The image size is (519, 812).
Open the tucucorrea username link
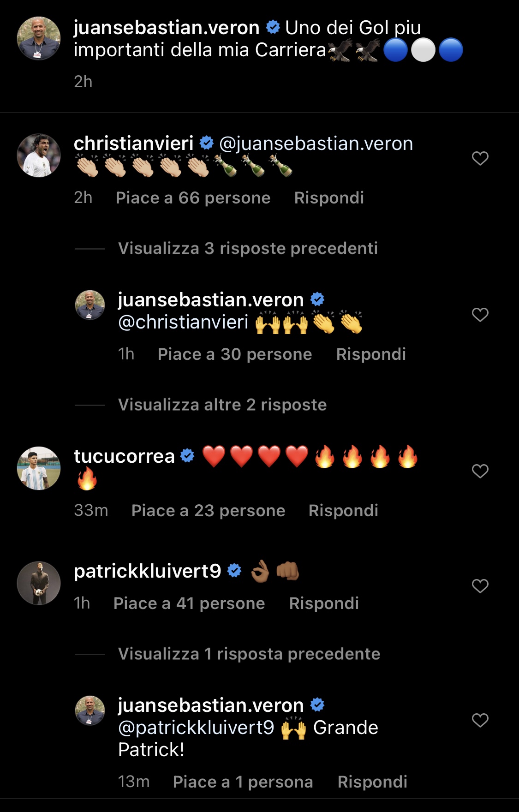(124, 456)
